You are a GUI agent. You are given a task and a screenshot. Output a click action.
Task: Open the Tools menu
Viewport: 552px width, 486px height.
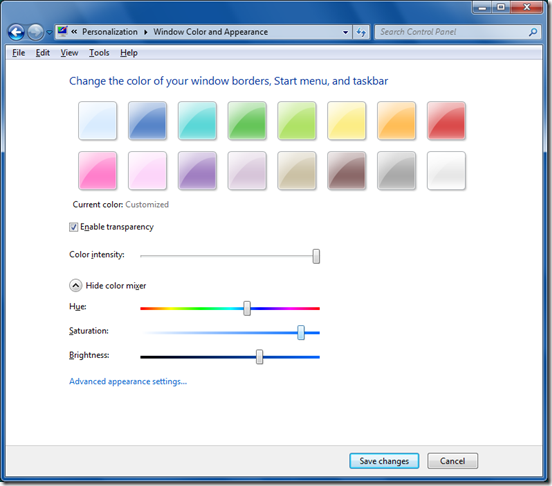[x=99, y=53]
